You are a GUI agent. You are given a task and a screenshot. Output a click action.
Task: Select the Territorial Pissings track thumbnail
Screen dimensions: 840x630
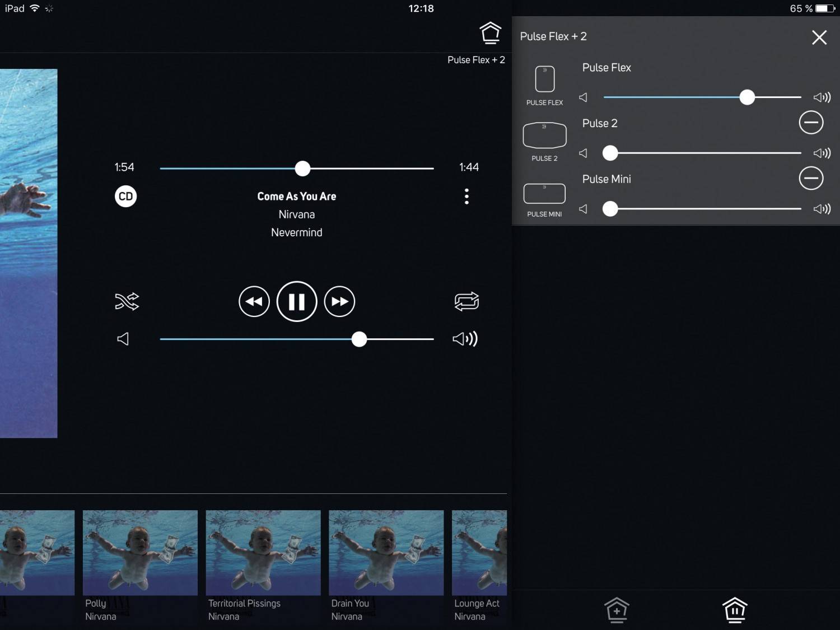pos(263,553)
